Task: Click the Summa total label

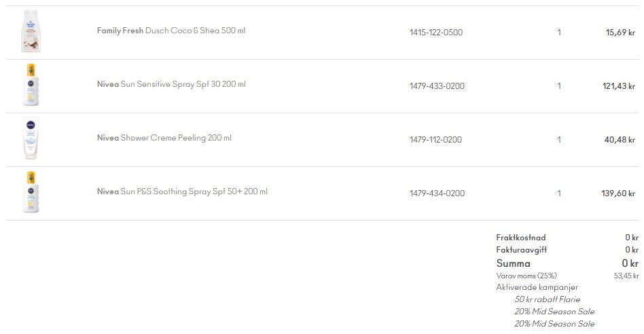Action: point(513,263)
